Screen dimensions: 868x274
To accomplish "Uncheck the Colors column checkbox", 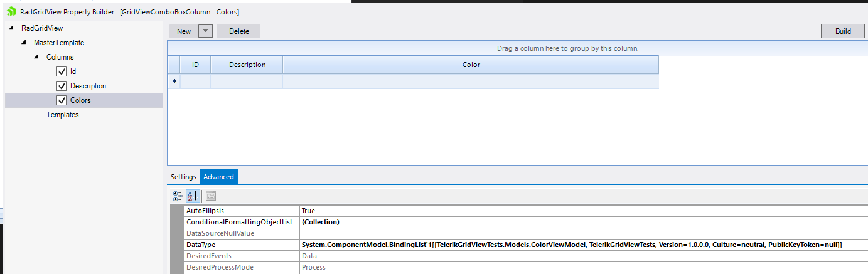I will (62, 100).
